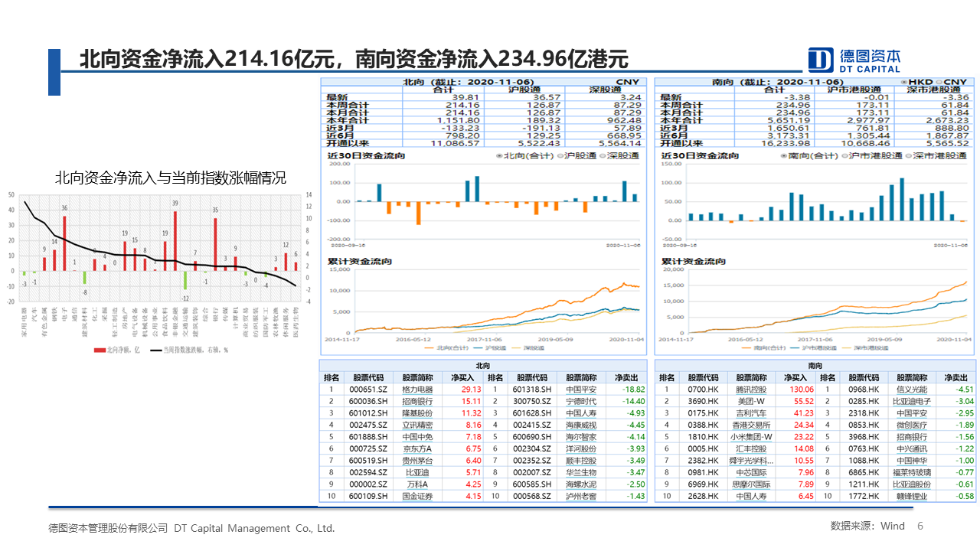
Task: Click chart caption 北向资金净流入与当前指数涨幅情况
Action: [171, 178]
